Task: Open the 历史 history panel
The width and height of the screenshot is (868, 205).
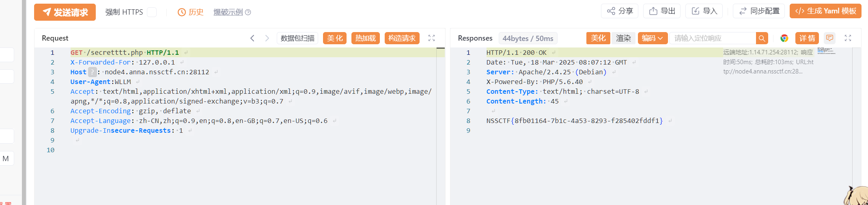Action: tap(190, 12)
